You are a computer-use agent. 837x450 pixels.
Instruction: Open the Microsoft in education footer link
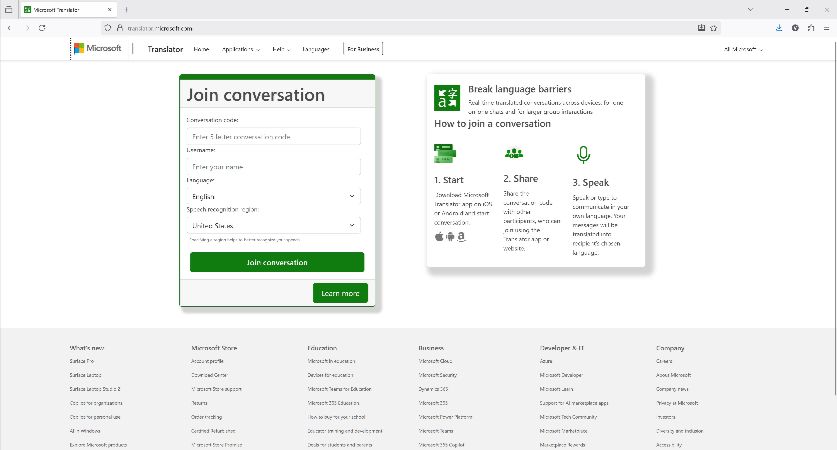click(331, 361)
